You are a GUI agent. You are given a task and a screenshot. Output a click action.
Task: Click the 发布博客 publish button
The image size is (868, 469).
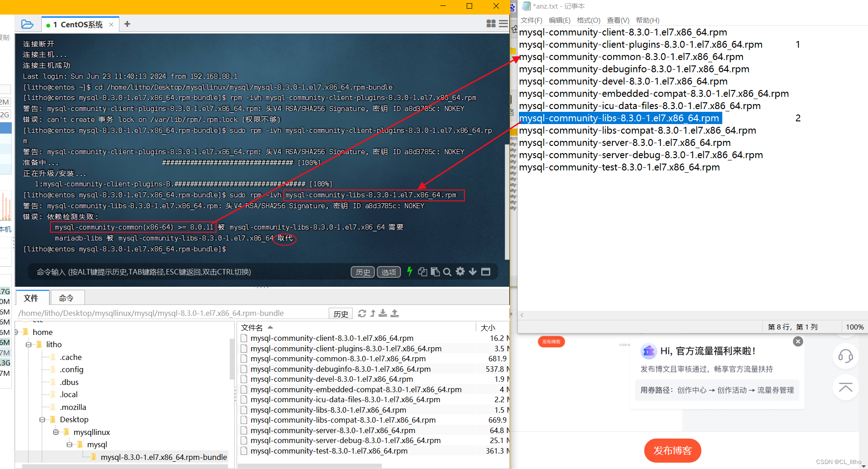click(672, 450)
